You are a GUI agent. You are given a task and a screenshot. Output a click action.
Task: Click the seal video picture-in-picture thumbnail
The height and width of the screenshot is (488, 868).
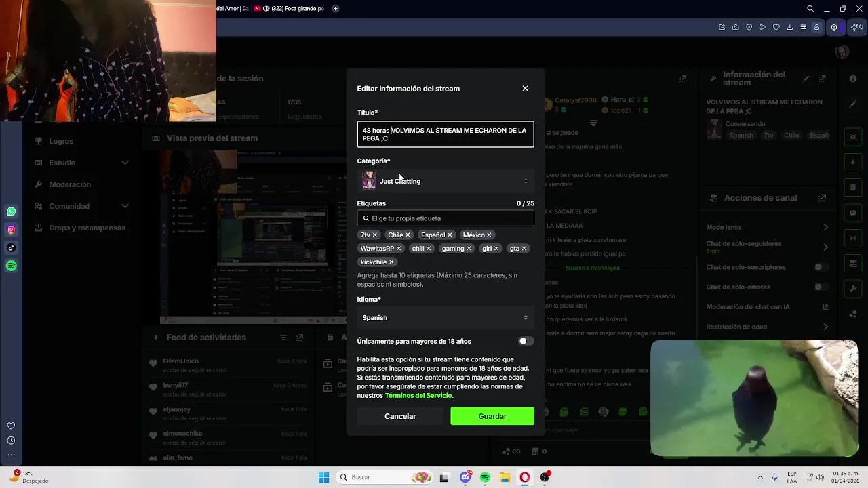click(754, 399)
